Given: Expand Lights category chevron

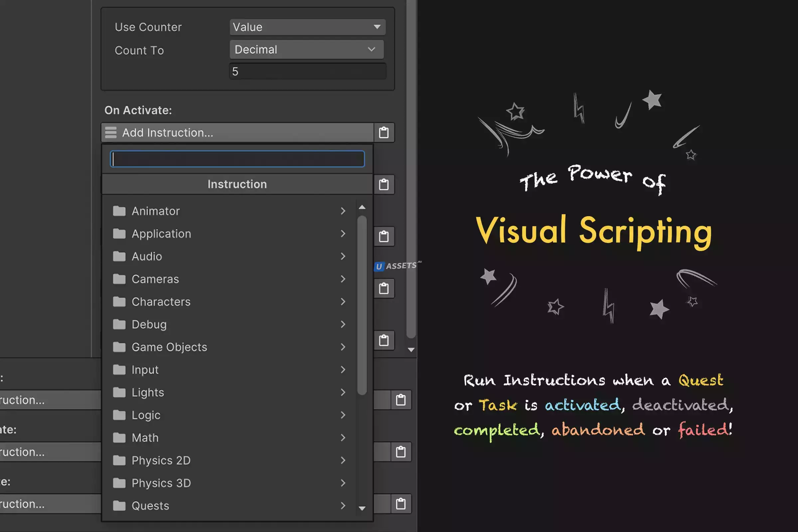Looking at the screenshot, I should pyautogui.click(x=343, y=392).
